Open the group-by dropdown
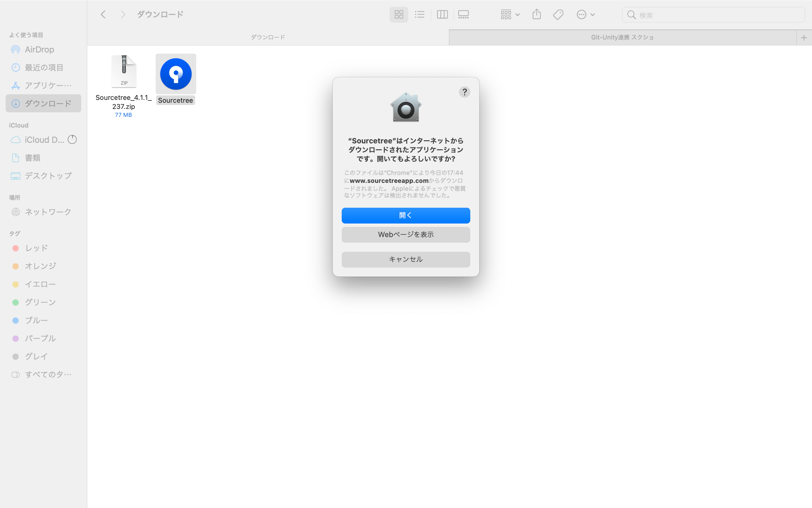Screen dimensions: 812x508 pyautogui.click(x=510, y=14)
